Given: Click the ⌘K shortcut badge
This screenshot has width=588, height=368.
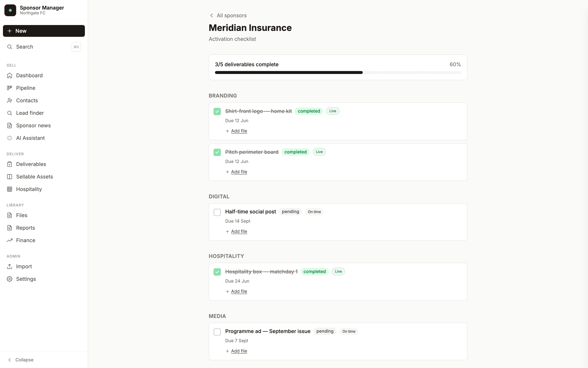Looking at the screenshot, I should [76, 47].
